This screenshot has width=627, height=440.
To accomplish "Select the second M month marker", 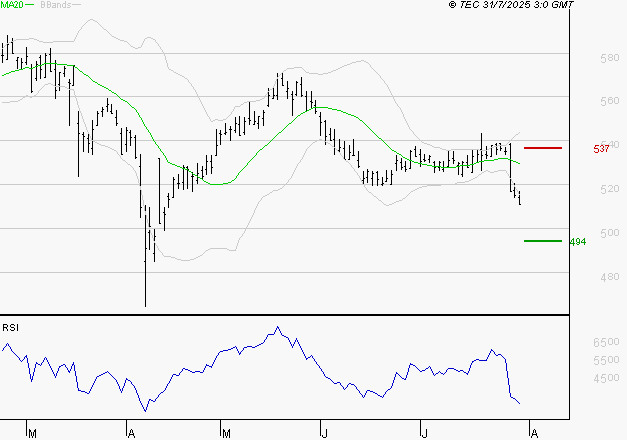I will pos(226,433).
